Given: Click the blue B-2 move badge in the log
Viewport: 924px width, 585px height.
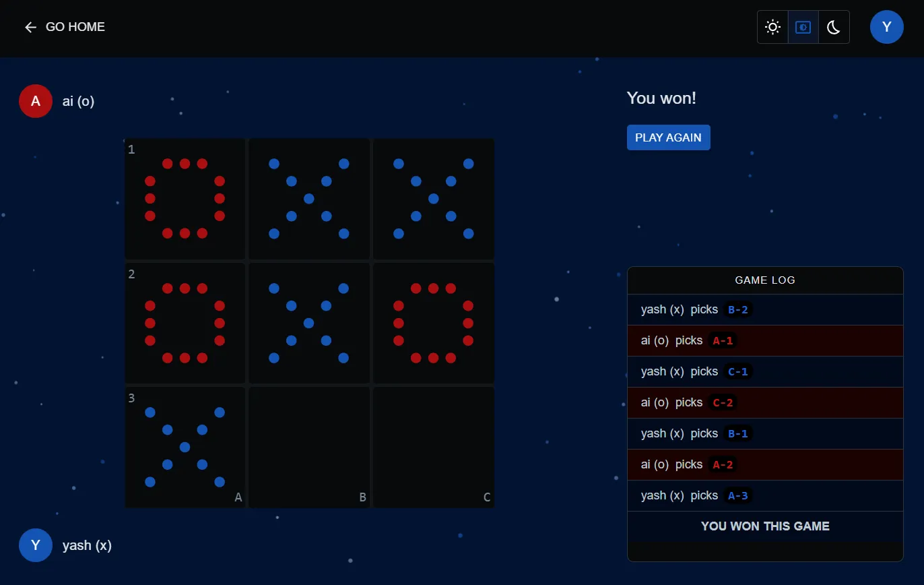Looking at the screenshot, I should point(738,309).
